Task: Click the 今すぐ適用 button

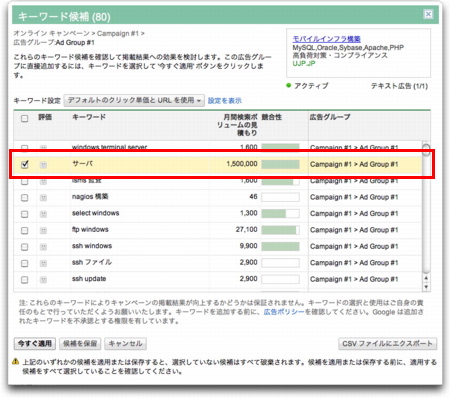Action: (35, 343)
